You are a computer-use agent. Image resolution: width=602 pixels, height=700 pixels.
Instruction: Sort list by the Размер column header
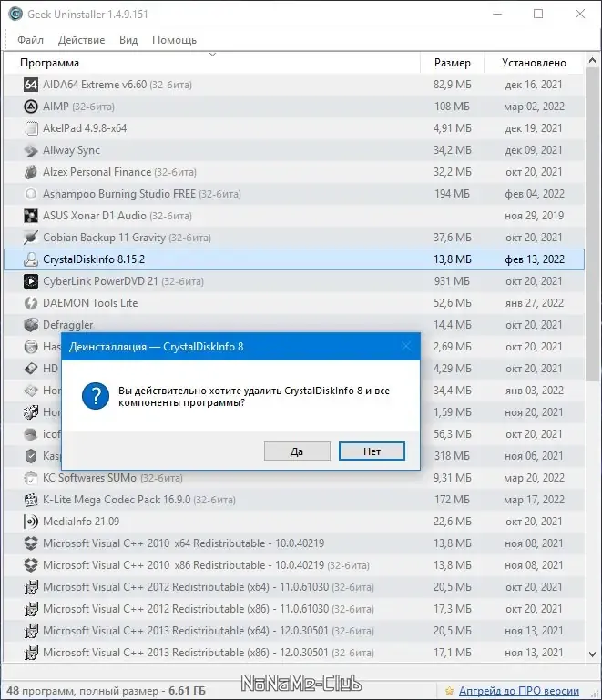[452, 63]
